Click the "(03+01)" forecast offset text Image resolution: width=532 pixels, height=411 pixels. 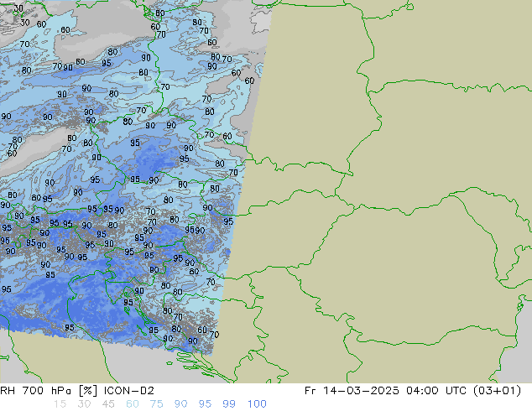tap(497, 391)
